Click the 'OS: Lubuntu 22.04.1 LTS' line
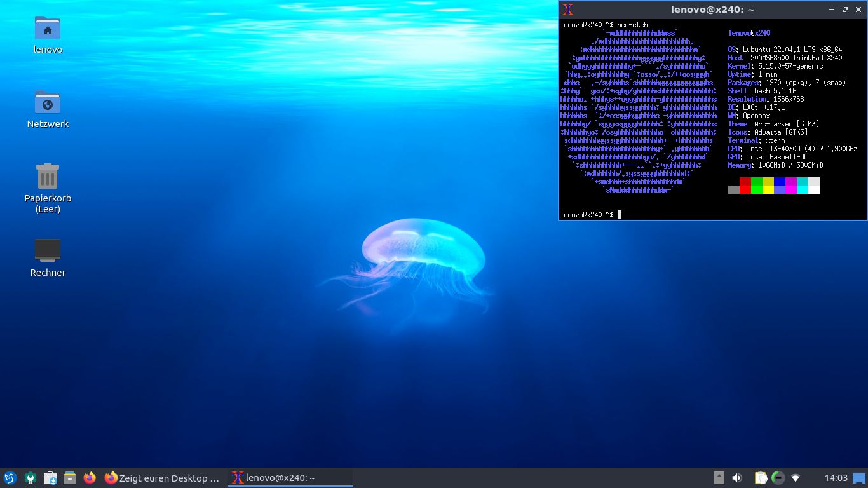 (x=785, y=50)
